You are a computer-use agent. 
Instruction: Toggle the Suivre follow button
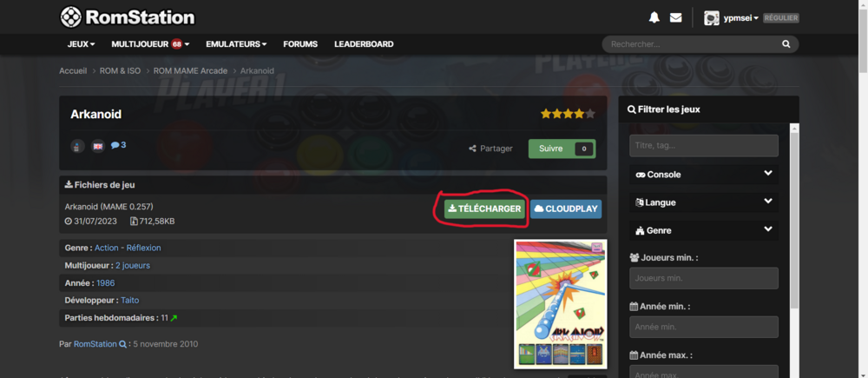pos(551,149)
